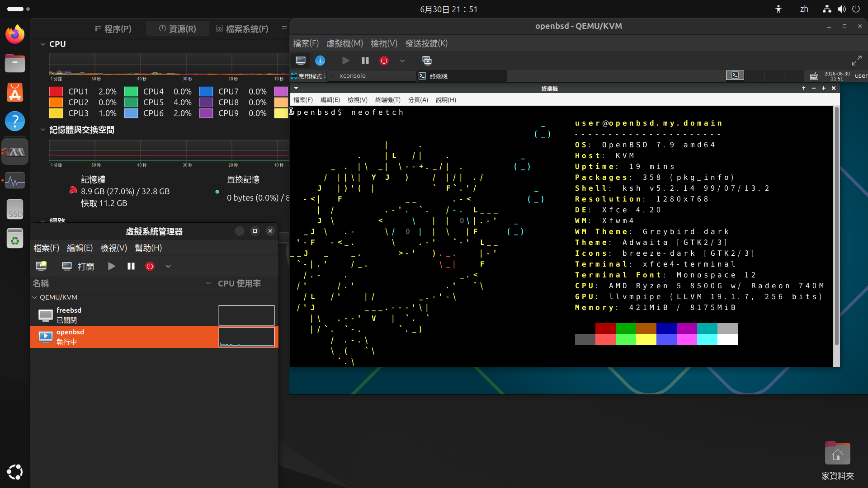Screen dimensions: 868x488
Task: Open the accessibility menu in top bar
Action: (x=778, y=9)
